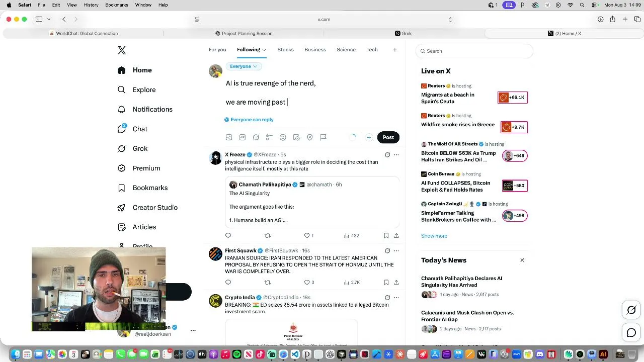Click the Post button

[388, 137]
